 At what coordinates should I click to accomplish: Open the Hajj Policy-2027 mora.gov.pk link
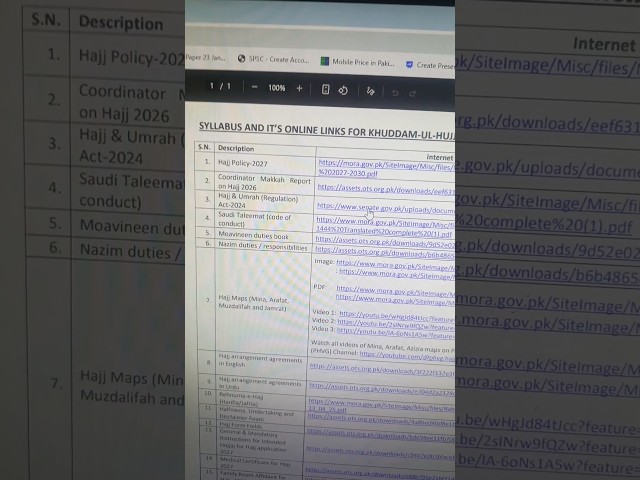click(386, 168)
